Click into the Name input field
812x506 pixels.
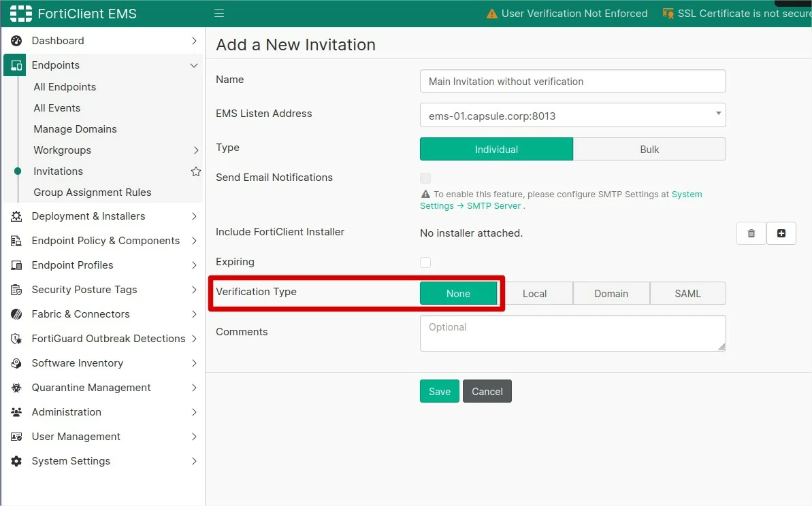coord(572,81)
